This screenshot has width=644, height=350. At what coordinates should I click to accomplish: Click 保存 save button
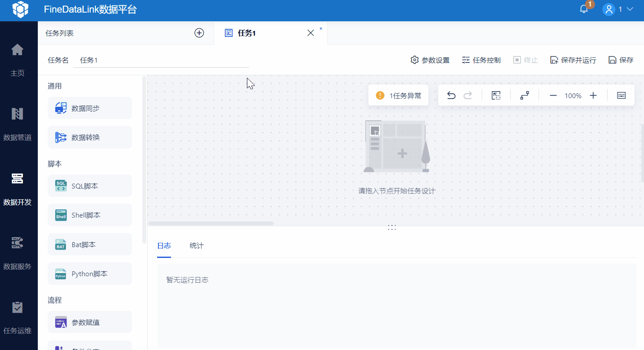(621, 60)
